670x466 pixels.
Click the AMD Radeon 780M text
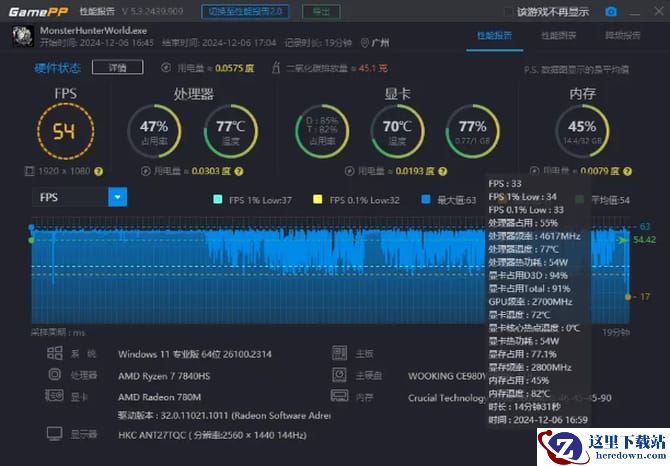[x=159, y=397]
